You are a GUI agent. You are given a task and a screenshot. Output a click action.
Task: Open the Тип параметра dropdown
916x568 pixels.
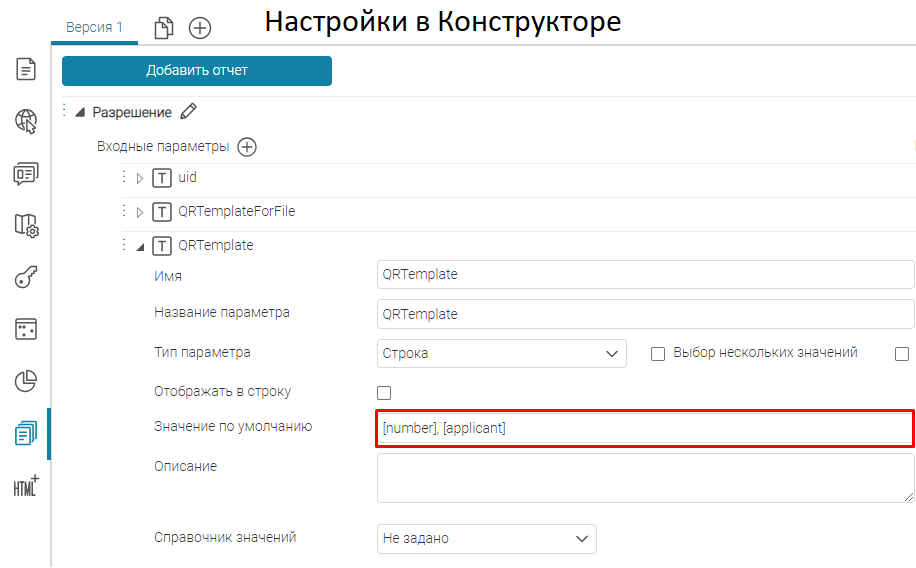tap(502, 353)
